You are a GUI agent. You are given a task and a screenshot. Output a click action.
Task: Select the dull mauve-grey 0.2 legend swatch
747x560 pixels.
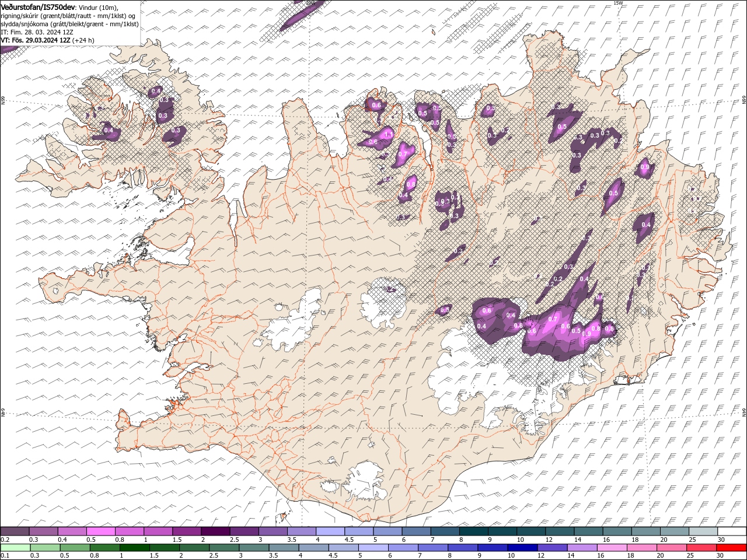[x=15, y=531]
